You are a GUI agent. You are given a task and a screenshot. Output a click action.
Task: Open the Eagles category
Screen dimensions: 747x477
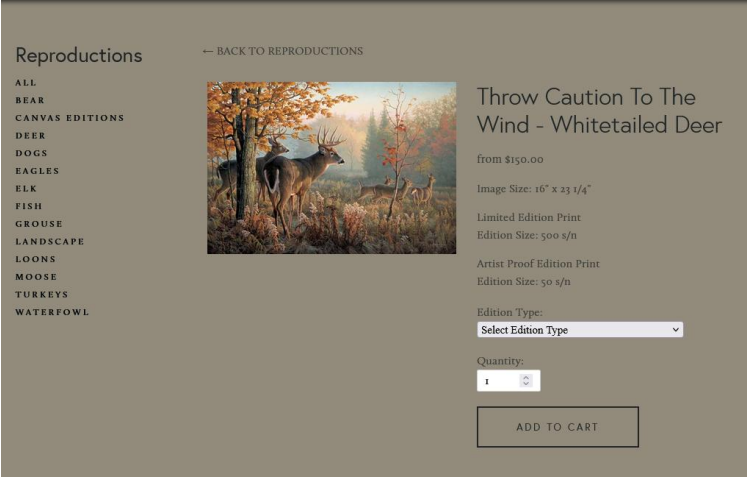37,171
